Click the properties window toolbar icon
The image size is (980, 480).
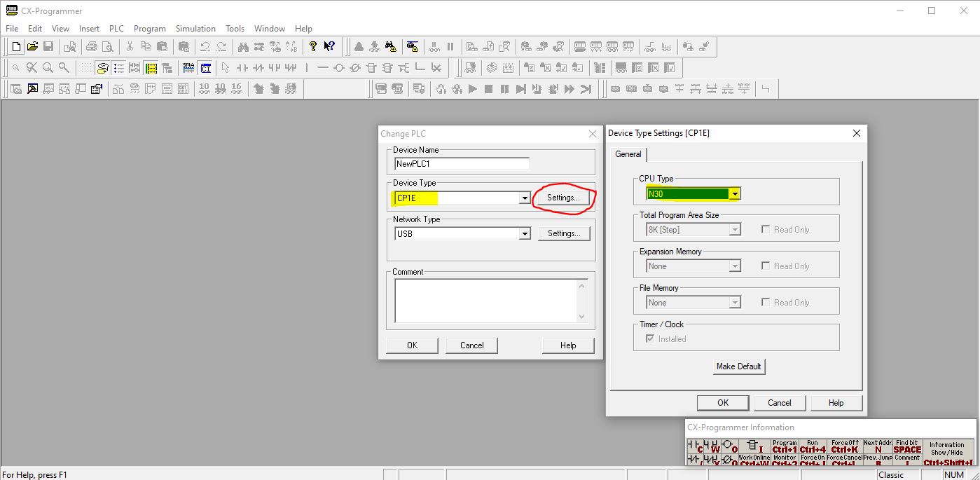pyautogui.click(x=97, y=89)
